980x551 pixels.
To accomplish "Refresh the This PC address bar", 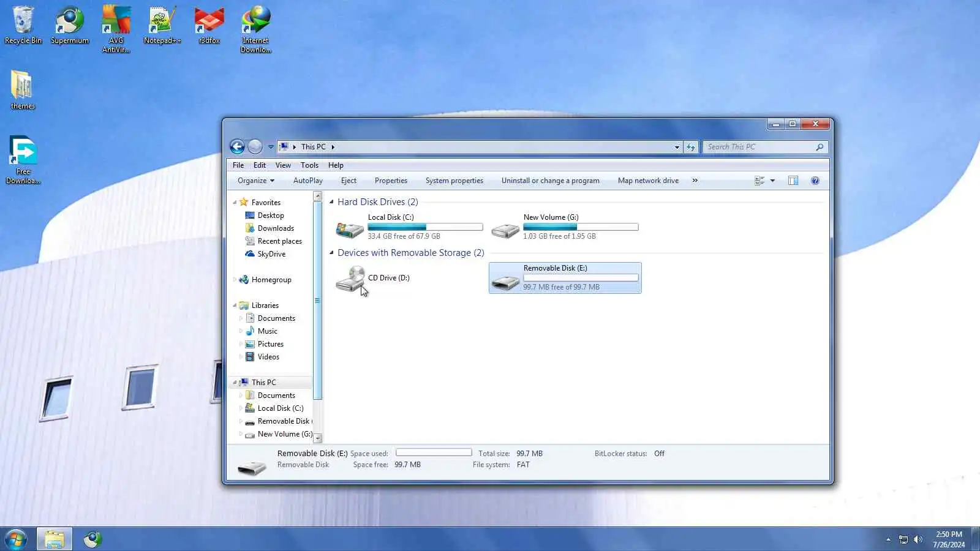I will [691, 147].
